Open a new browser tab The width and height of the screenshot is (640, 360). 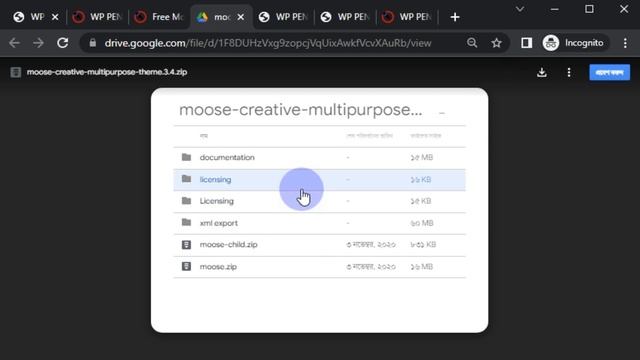[x=455, y=17]
